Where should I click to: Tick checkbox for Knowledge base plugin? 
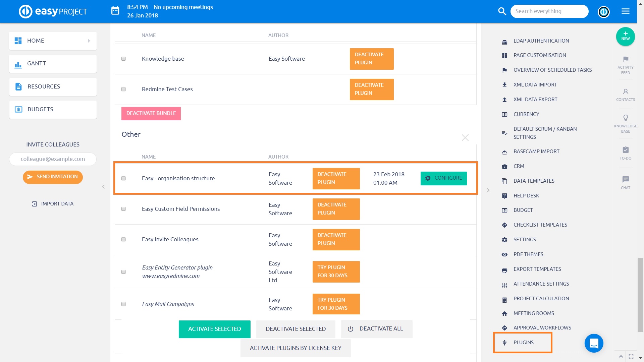(123, 59)
